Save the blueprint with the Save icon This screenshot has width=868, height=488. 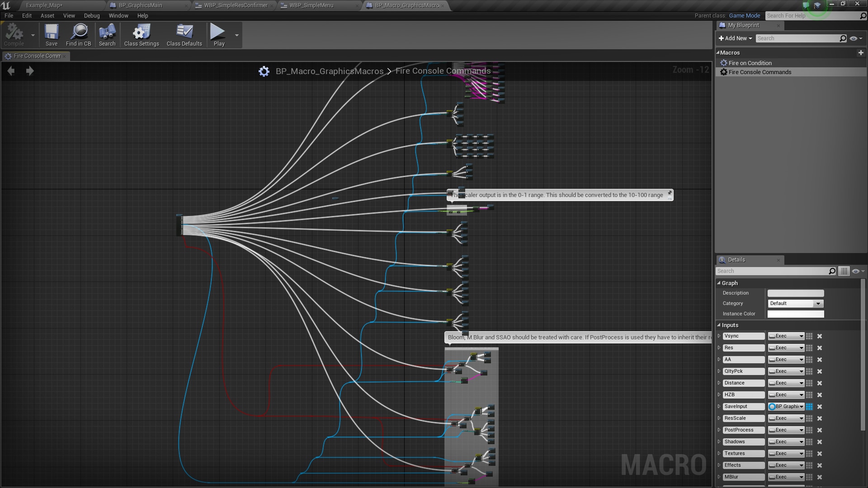(52, 34)
